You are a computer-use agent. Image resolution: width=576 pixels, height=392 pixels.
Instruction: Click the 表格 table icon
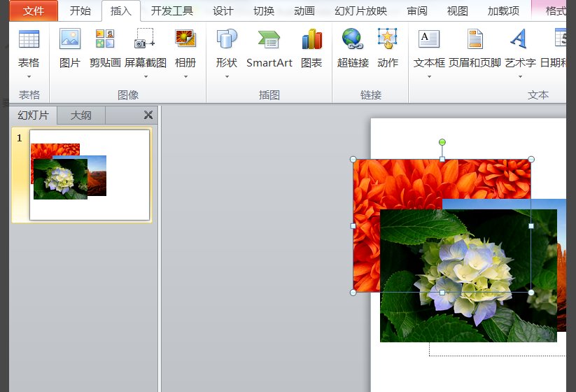click(x=29, y=39)
